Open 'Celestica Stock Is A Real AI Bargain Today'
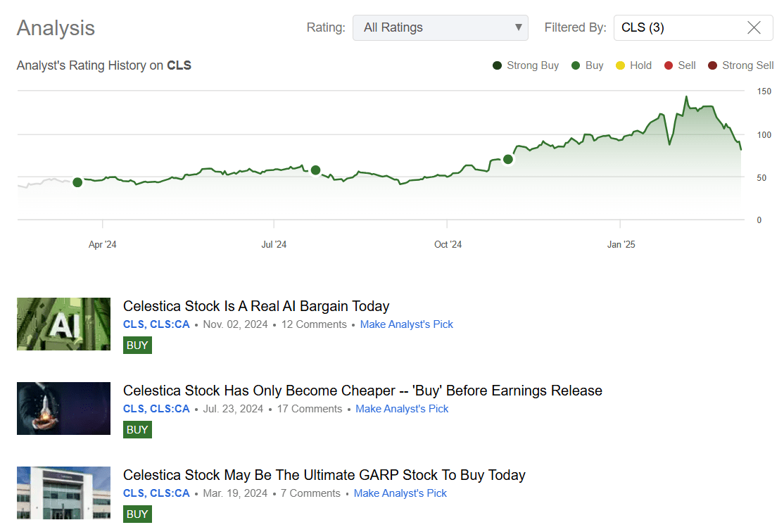Image resolution: width=784 pixels, height=532 pixels. (x=256, y=306)
